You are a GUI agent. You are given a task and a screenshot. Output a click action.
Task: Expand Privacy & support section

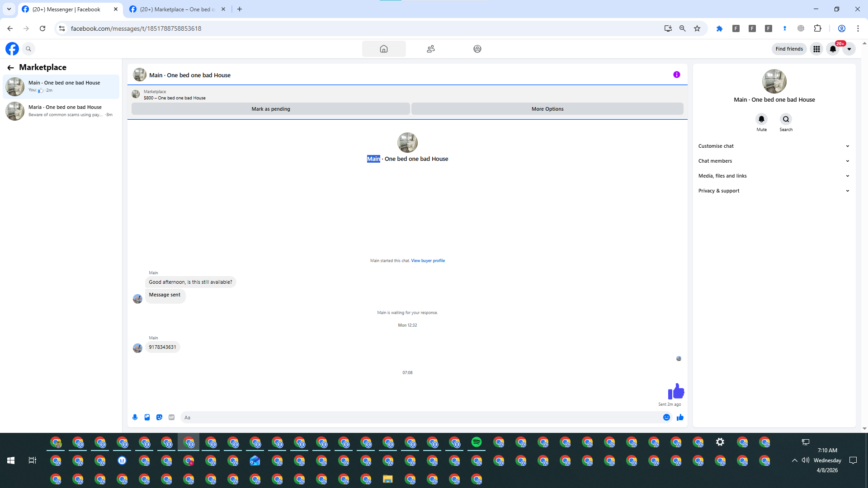[774, 191]
